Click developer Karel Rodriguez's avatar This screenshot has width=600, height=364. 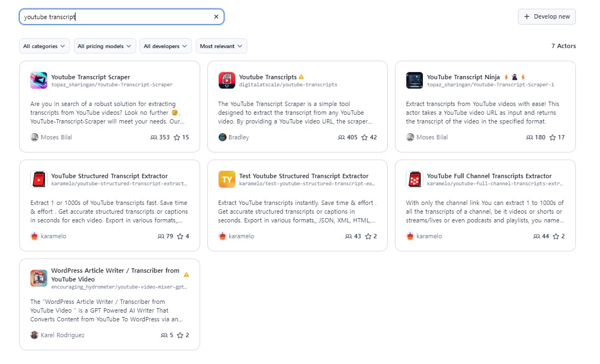pos(34,335)
